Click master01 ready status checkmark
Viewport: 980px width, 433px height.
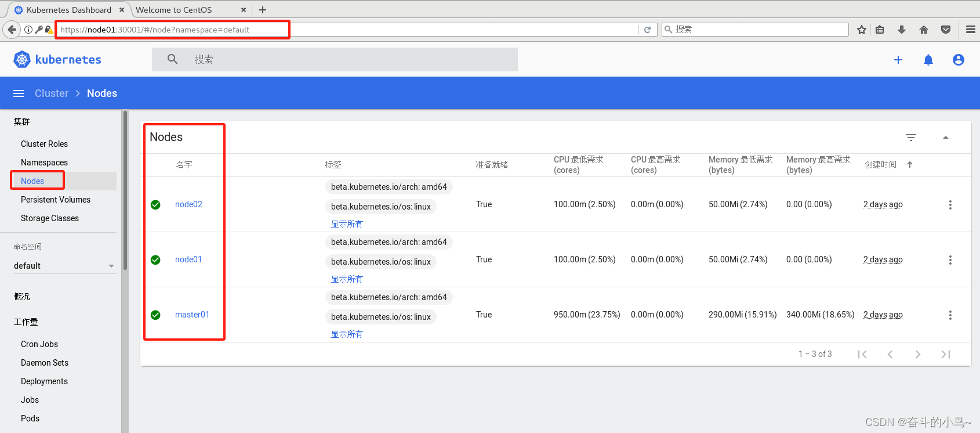(155, 315)
